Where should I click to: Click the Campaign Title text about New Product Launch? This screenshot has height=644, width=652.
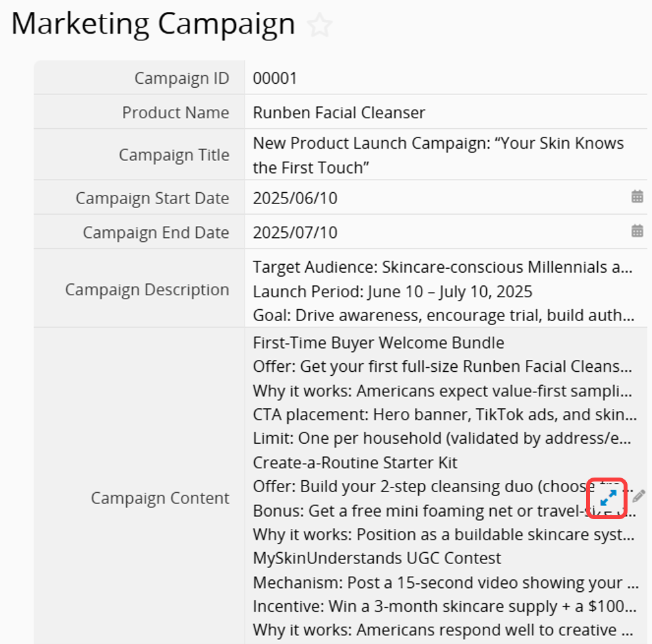(x=438, y=155)
